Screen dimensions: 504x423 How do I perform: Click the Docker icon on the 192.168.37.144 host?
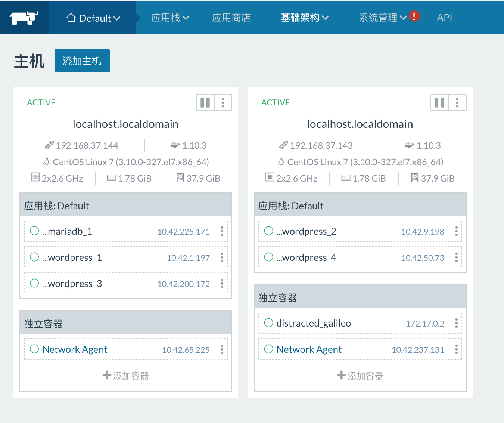(175, 145)
